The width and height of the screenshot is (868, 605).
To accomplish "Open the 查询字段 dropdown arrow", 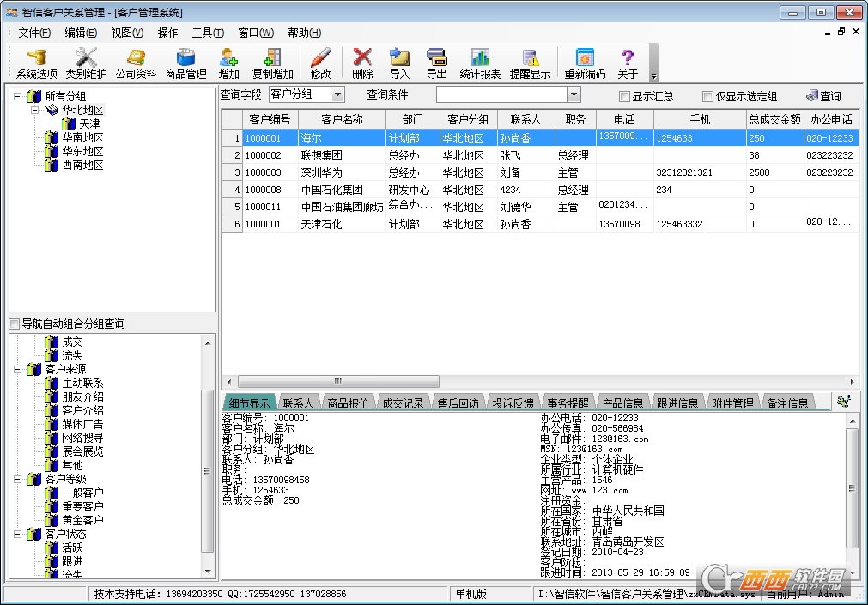I will pos(337,94).
